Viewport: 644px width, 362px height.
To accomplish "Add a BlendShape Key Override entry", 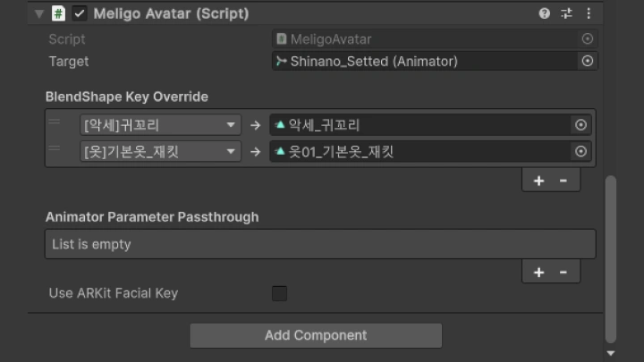I will click(538, 181).
